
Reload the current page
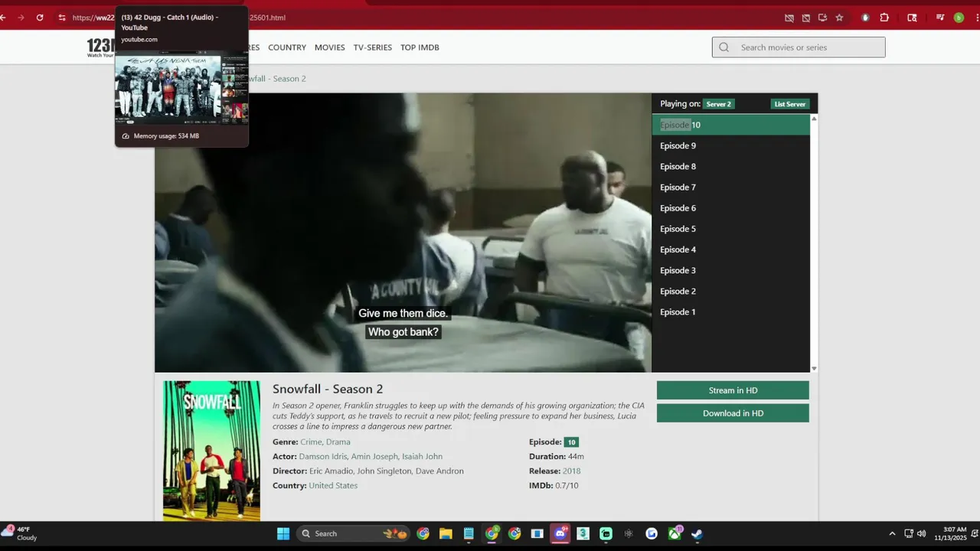coord(40,18)
